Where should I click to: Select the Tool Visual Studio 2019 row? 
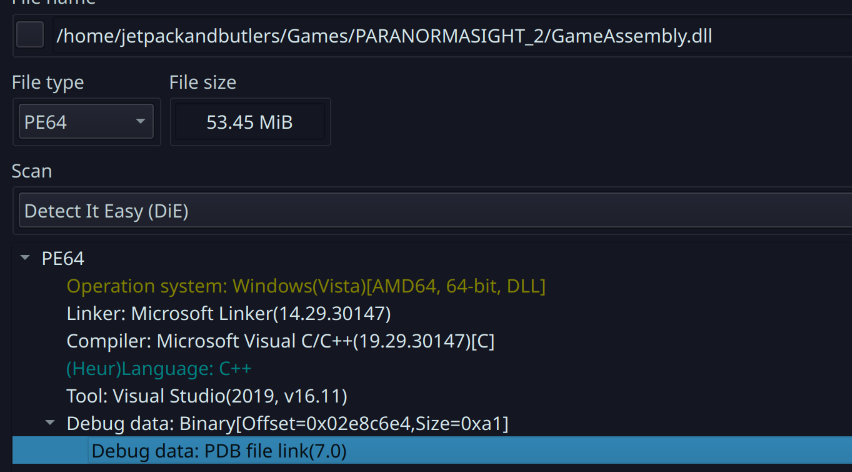(206, 396)
